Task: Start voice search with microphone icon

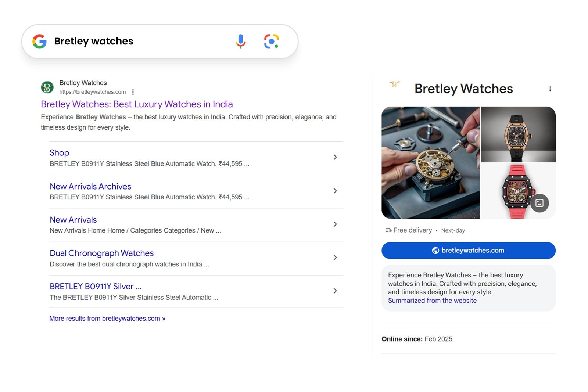Action: 240,42
